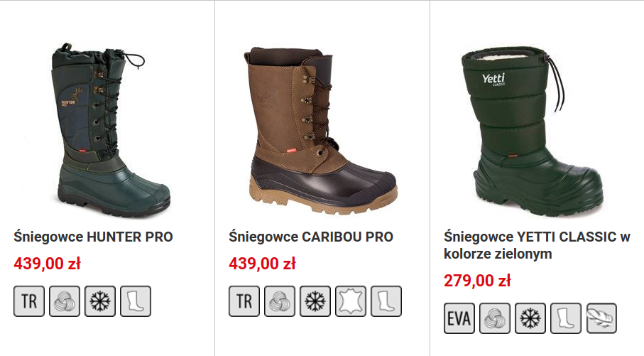Click the green HUNTER PRO boot image
The height and width of the screenshot is (356, 644).
(x=111, y=130)
